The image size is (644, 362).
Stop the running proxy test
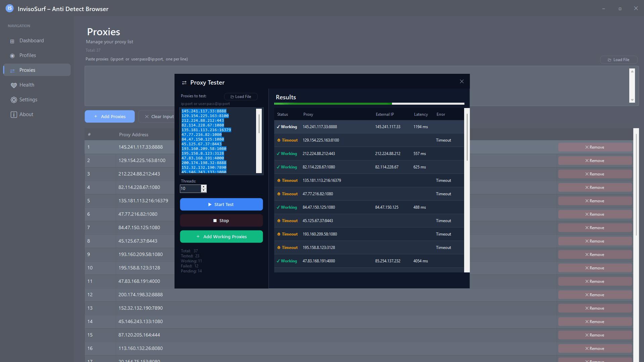[221, 220]
